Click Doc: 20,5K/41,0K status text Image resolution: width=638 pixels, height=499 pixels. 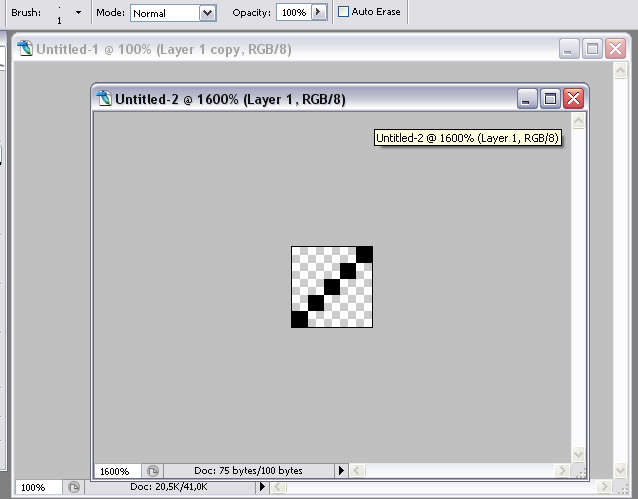(169, 487)
